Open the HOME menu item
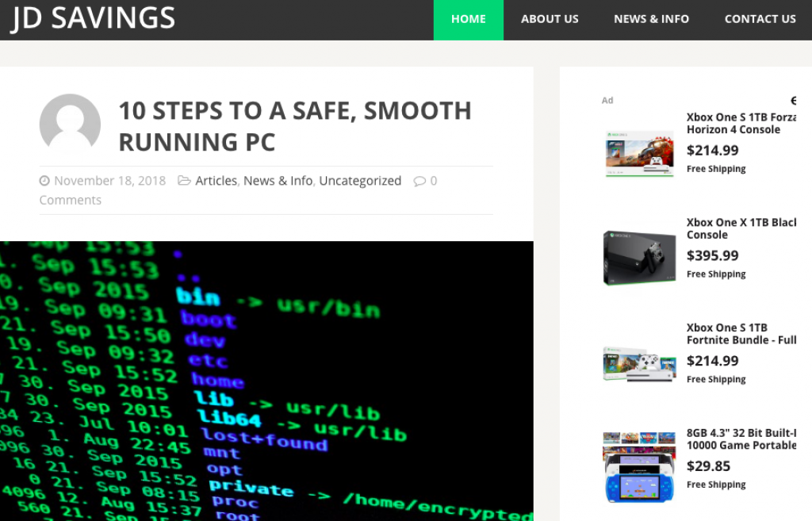The width and height of the screenshot is (812, 521). 468,20
